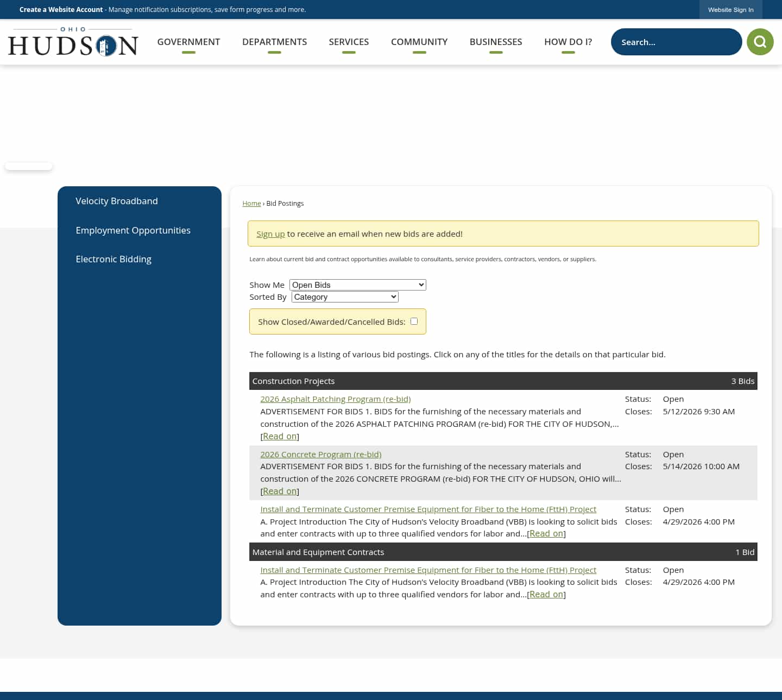The width and height of the screenshot is (782, 700).
Task: Click the green search magnifying glass icon
Action: 760,42
